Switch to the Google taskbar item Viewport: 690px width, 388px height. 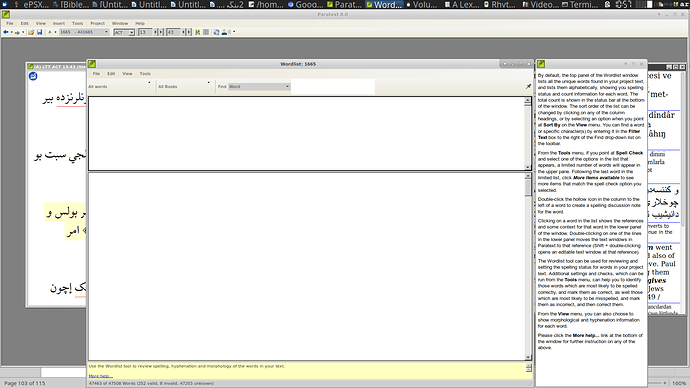[x=306, y=4]
